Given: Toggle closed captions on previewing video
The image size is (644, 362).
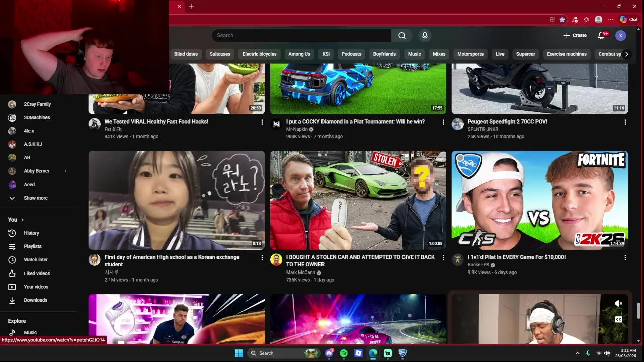Looking at the screenshot, I should pyautogui.click(x=619, y=319).
